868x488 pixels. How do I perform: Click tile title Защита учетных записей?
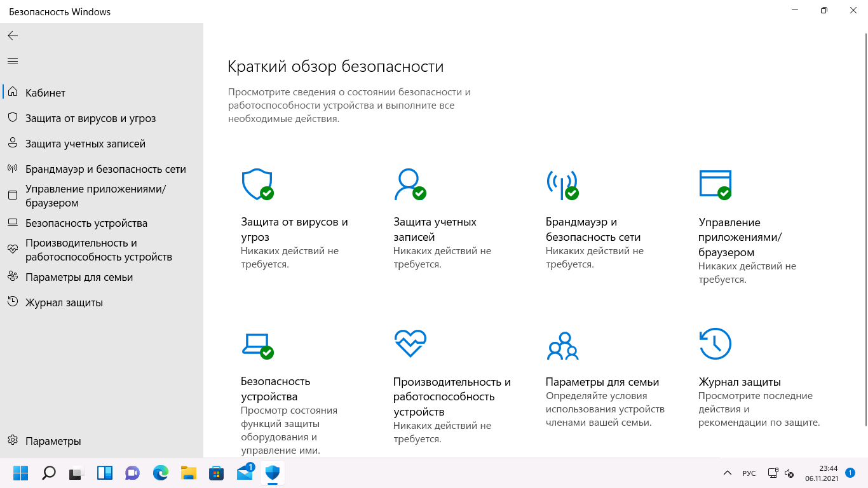[435, 229]
